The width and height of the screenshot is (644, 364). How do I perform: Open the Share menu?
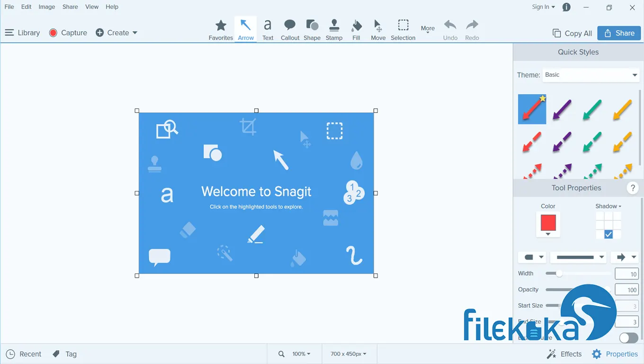tap(70, 7)
